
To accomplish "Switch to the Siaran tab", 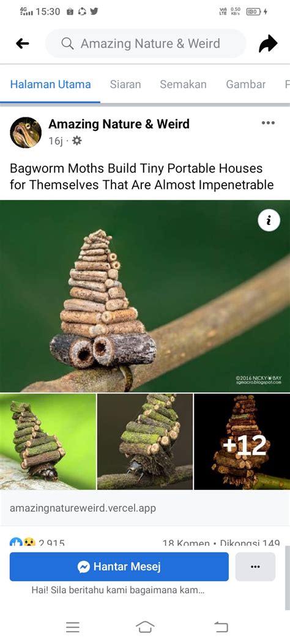I will click(x=125, y=84).
